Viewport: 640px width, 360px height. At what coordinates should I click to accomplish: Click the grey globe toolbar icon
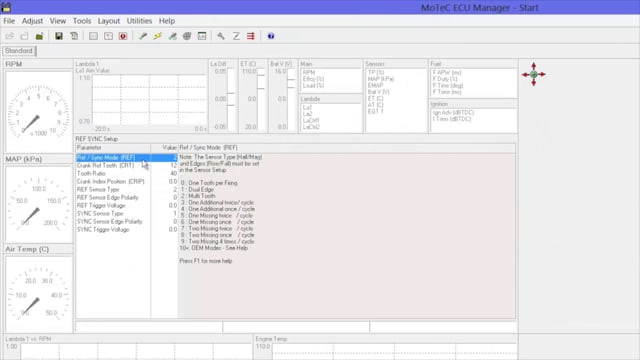click(187, 36)
